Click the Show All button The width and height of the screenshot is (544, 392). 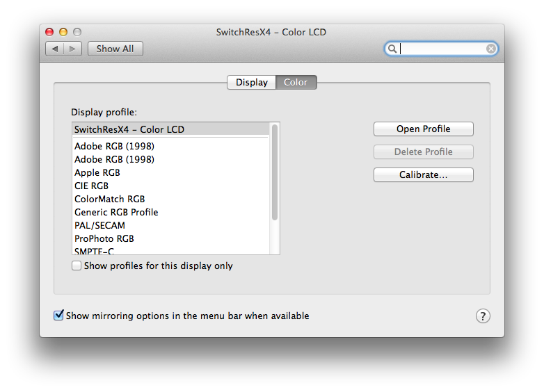click(115, 49)
